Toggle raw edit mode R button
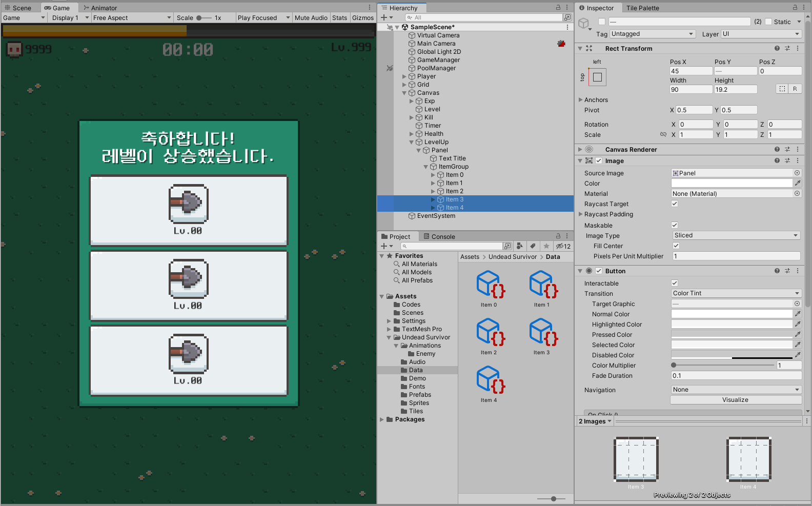This screenshot has width=812, height=506. click(x=795, y=89)
